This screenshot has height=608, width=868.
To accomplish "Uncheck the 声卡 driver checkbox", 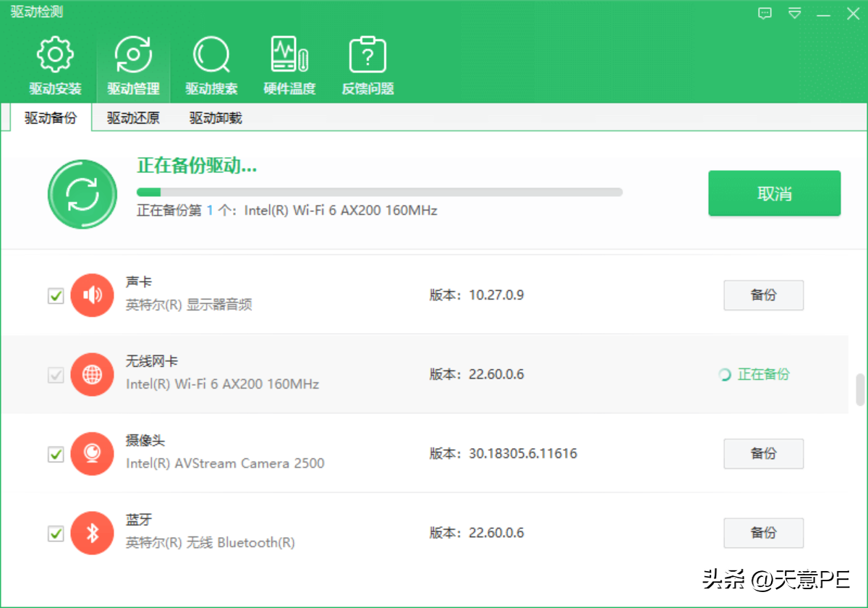I will point(56,295).
